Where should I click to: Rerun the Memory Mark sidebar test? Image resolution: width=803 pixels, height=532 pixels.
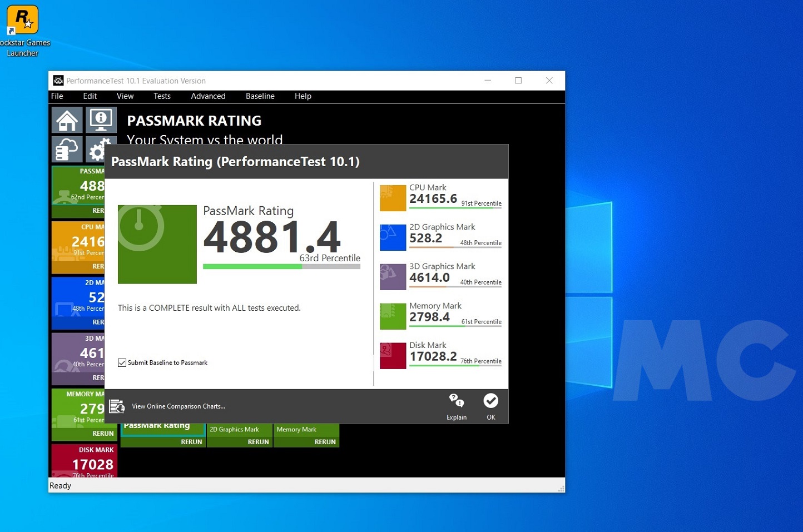(103, 434)
